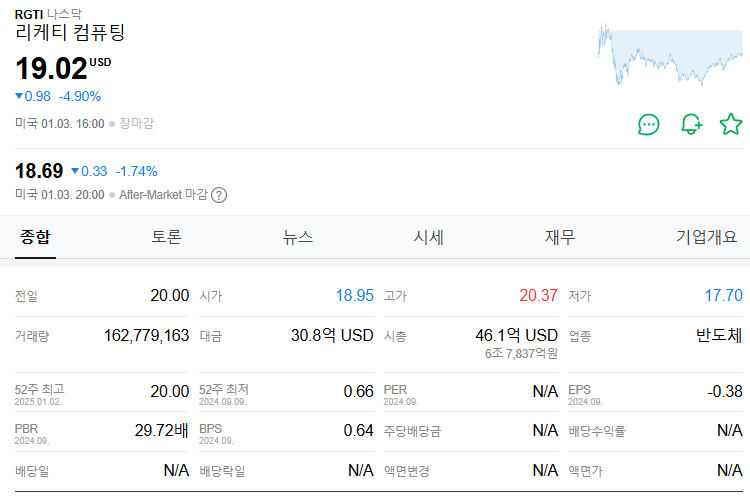The height and width of the screenshot is (497, 750).
Task: Click the 배당일 label
Action: click(32, 471)
